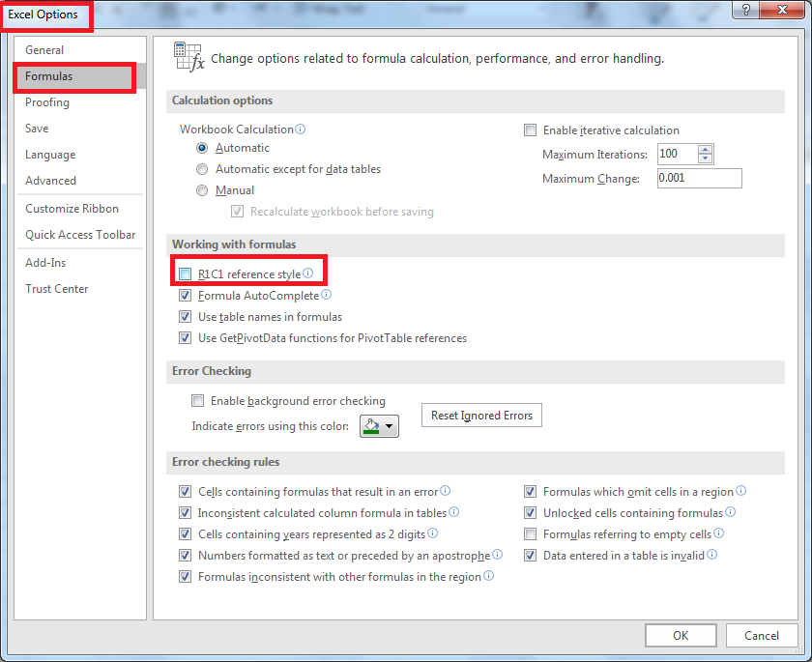Screen dimensions: 812x662
Task: Open Language options category
Action: pos(79,155)
